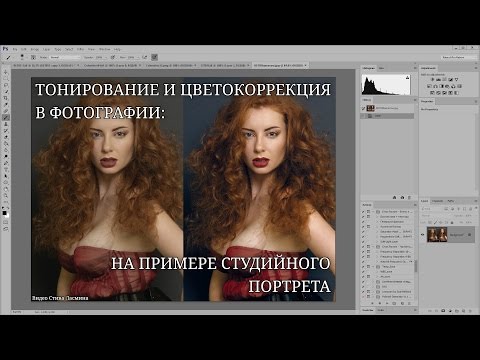Screen dimensions: 480x360
Task: Toggle lock all in Layers panel
Action: coord(452,222)
